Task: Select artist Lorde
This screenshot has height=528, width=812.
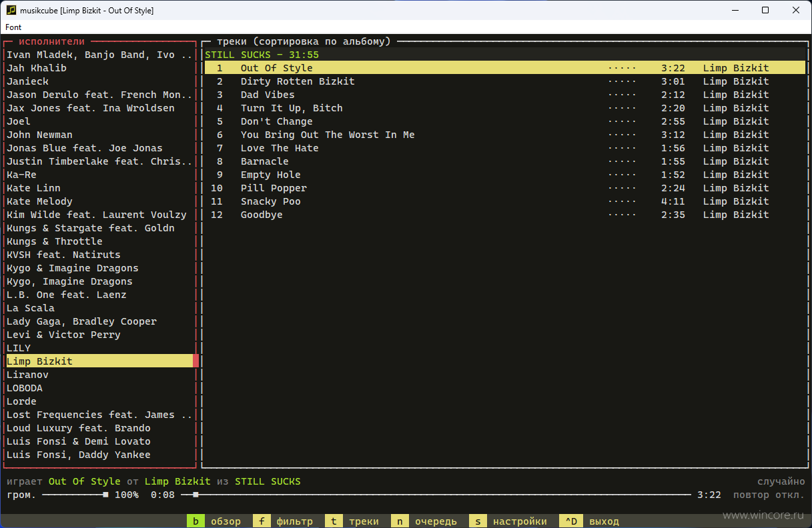Action: pos(99,401)
